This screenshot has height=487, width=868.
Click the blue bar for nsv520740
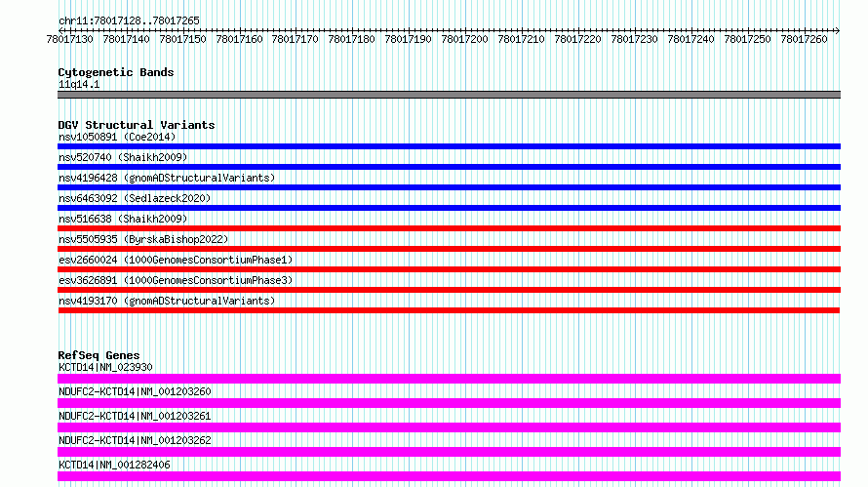tap(449, 167)
